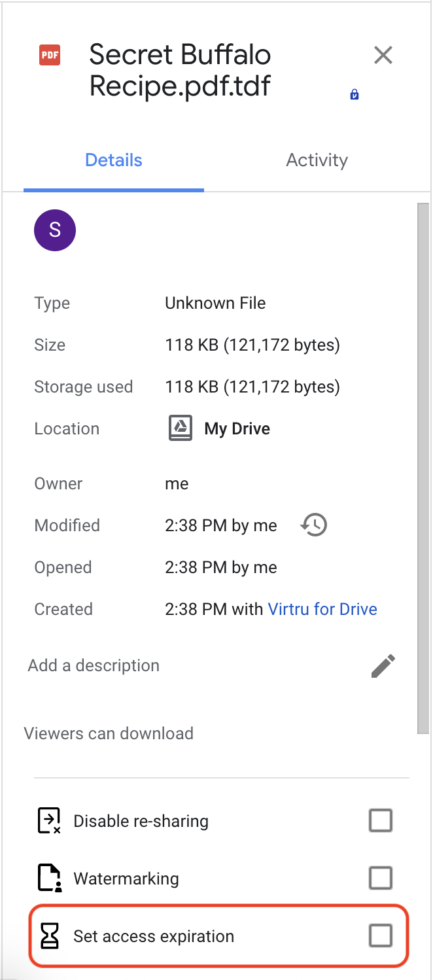433x980 pixels.
Task: Check the Set access expiration box
Action: 381,936
